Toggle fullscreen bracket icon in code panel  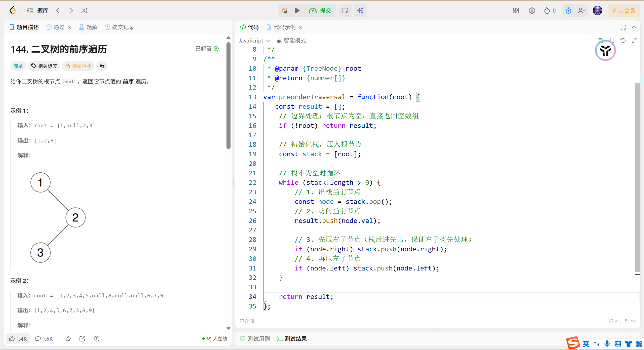pyautogui.click(x=623, y=27)
